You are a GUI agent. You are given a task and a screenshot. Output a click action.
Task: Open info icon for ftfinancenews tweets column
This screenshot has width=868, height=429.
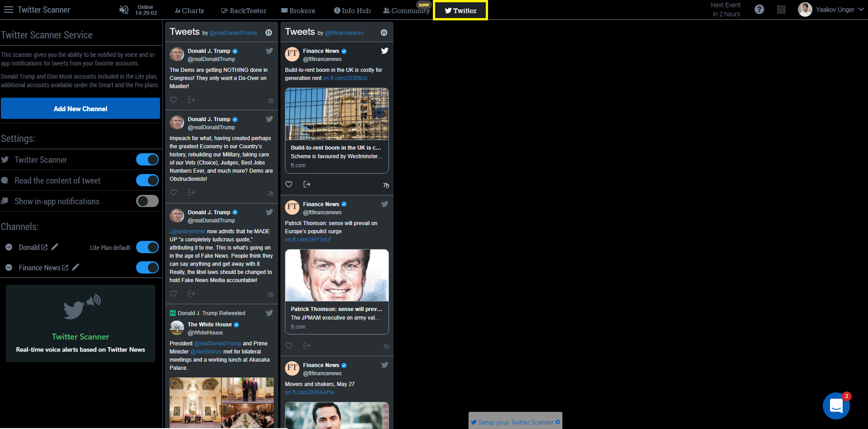pyautogui.click(x=384, y=33)
